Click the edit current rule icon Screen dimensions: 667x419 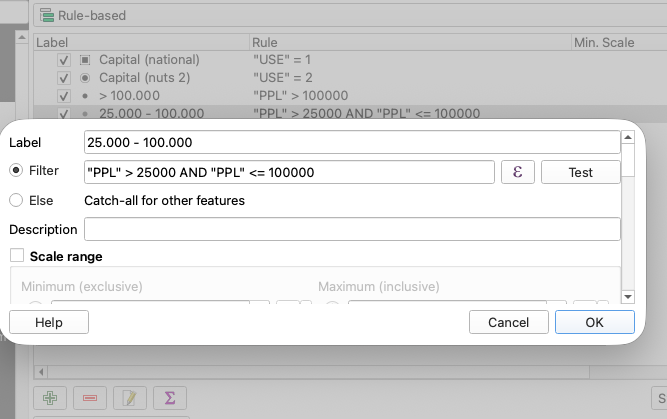tap(129, 397)
